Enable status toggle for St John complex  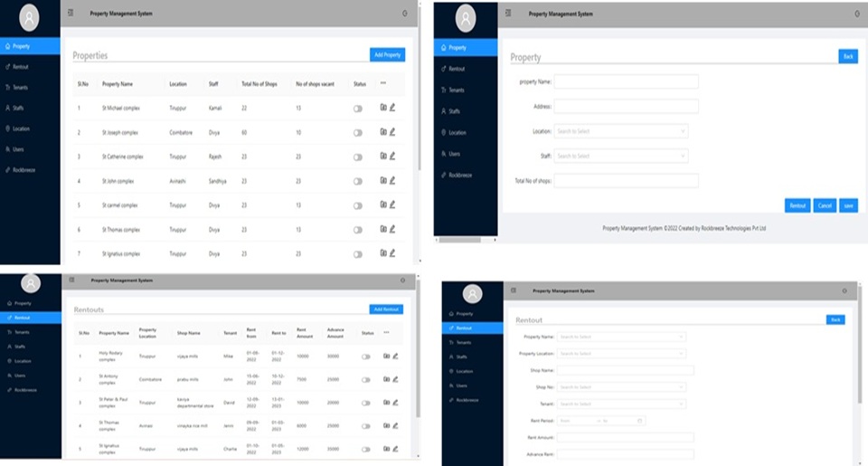[358, 181]
